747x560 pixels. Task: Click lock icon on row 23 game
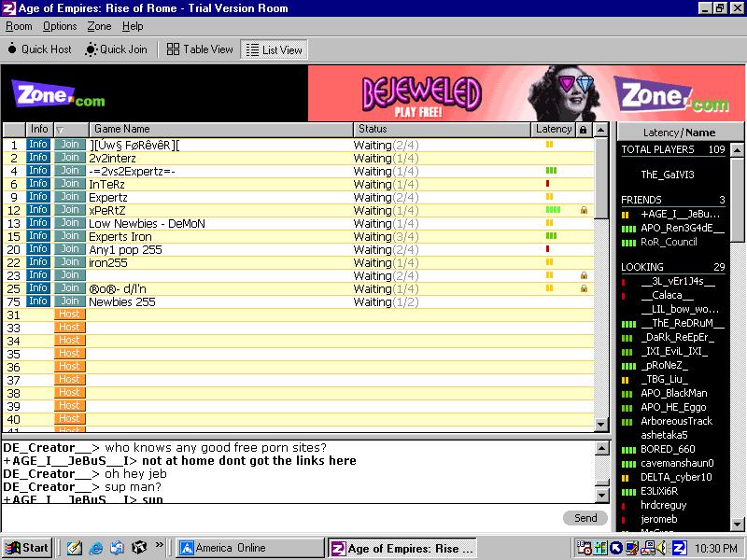584,275
